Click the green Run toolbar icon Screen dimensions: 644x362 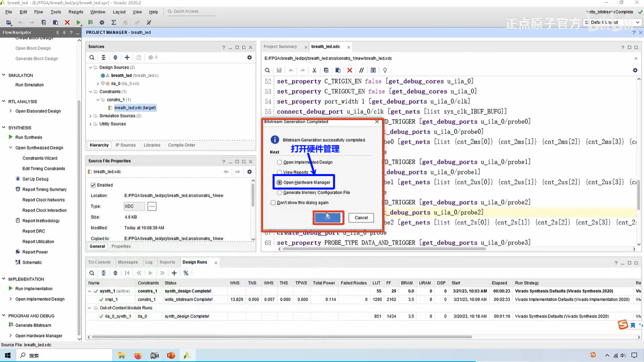[x=79, y=22]
